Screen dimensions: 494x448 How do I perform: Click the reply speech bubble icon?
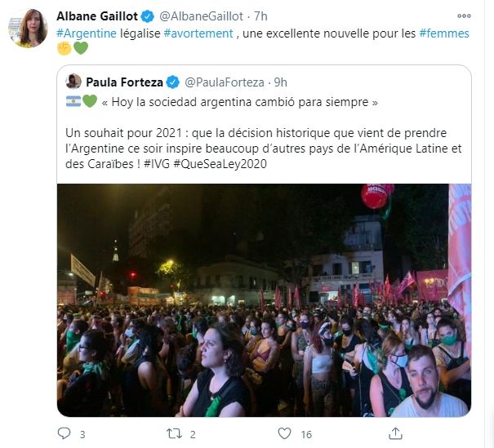coord(63,434)
